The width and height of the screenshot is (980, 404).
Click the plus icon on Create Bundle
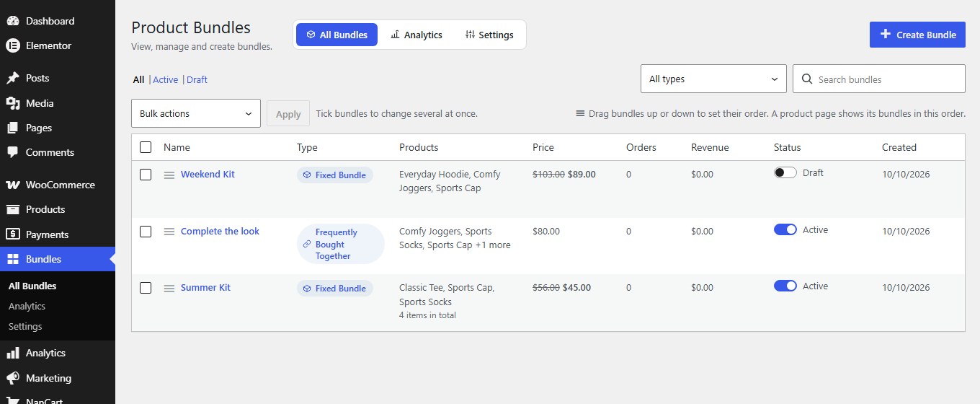point(886,34)
